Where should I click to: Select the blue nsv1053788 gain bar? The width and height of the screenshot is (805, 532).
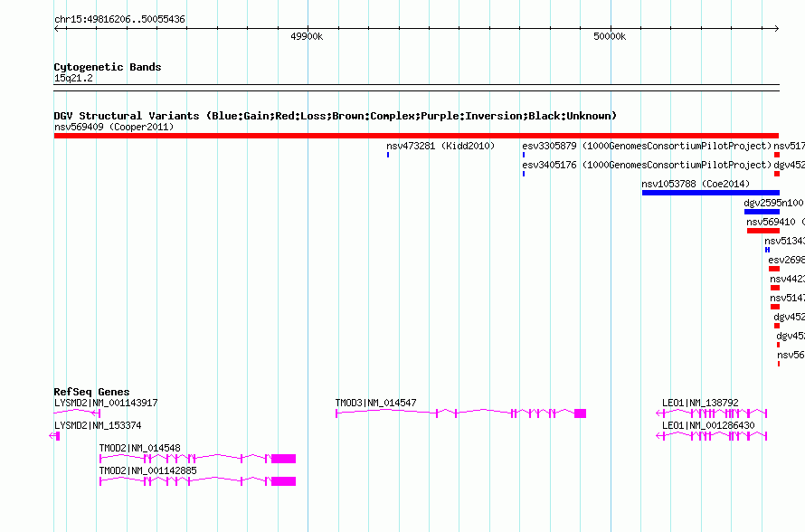[711, 193]
